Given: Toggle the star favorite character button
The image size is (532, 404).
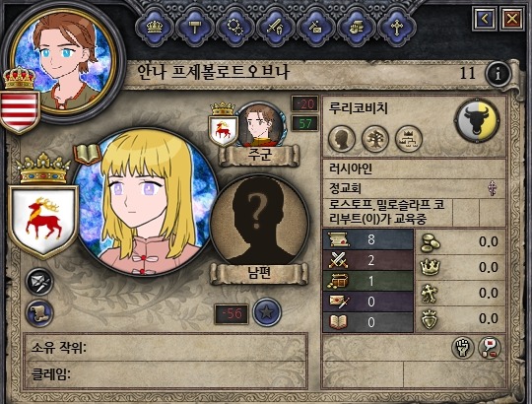Looking at the screenshot, I should click(267, 312).
